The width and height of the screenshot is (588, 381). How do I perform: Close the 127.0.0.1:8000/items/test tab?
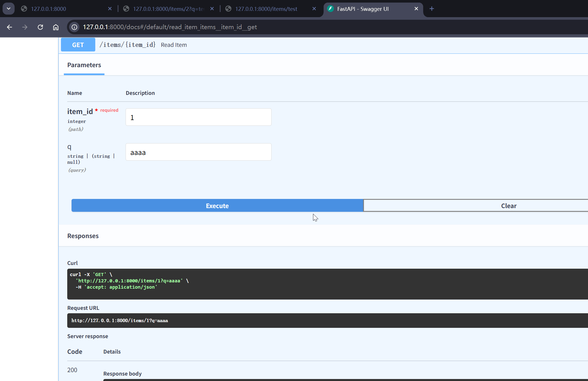pos(314,9)
